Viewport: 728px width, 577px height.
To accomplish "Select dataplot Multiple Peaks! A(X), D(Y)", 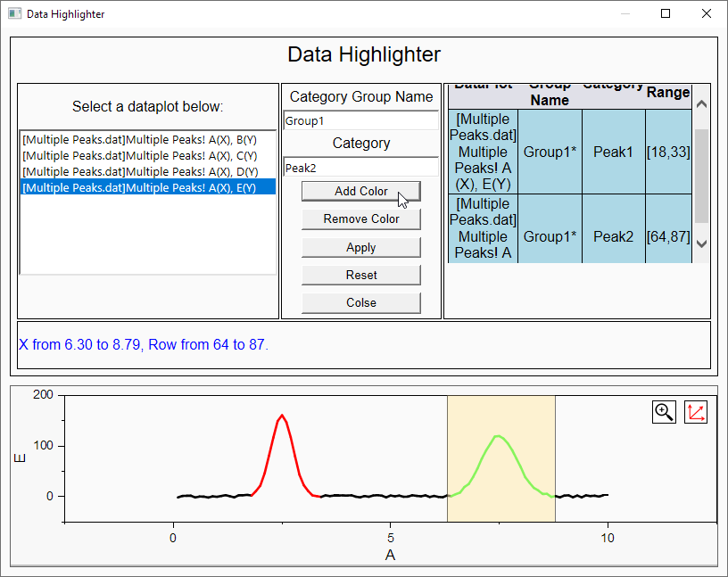I will pyautogui.click(x=147, y=171).
